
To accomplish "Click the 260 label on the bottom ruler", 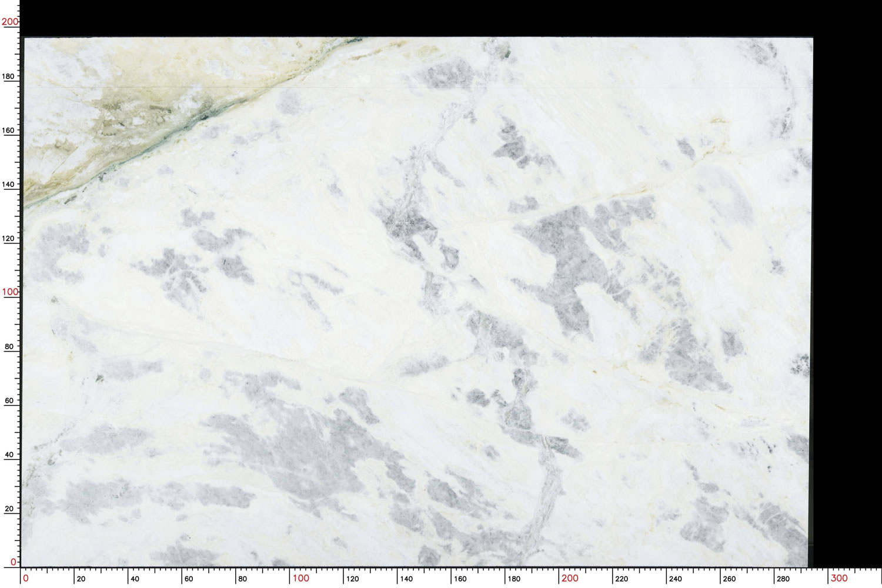I will [x=729, y=579].
